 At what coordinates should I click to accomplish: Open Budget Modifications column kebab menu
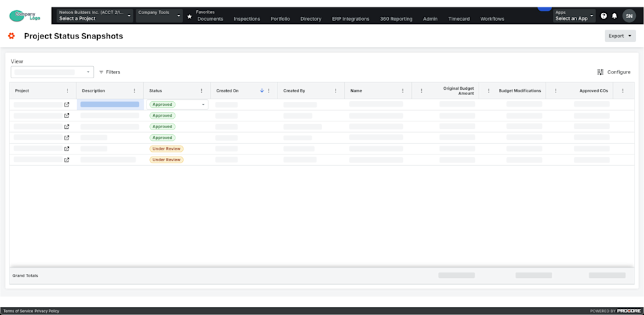click(488, 90)
